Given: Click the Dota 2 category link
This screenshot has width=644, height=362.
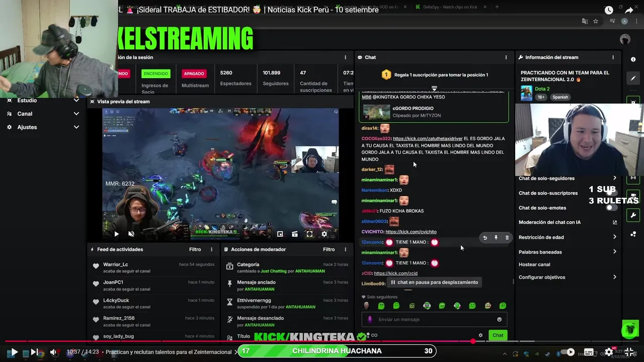Looking at the screenshot, I should coord(542,89).
